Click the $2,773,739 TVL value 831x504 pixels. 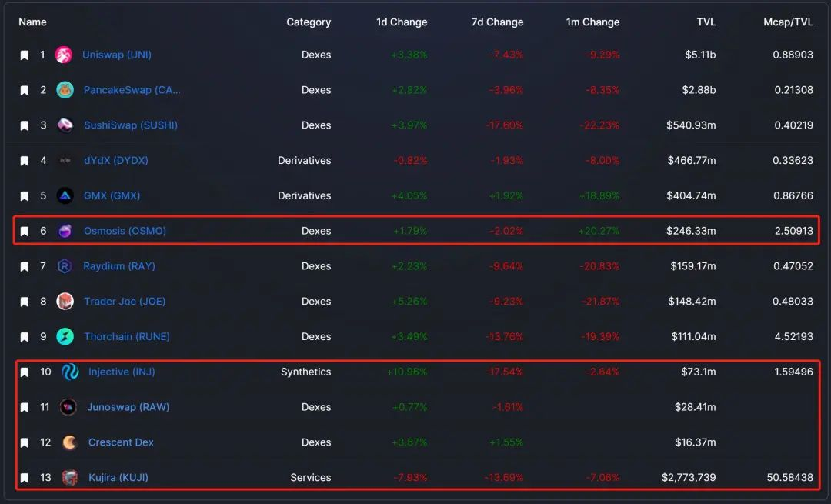(689, 478)
